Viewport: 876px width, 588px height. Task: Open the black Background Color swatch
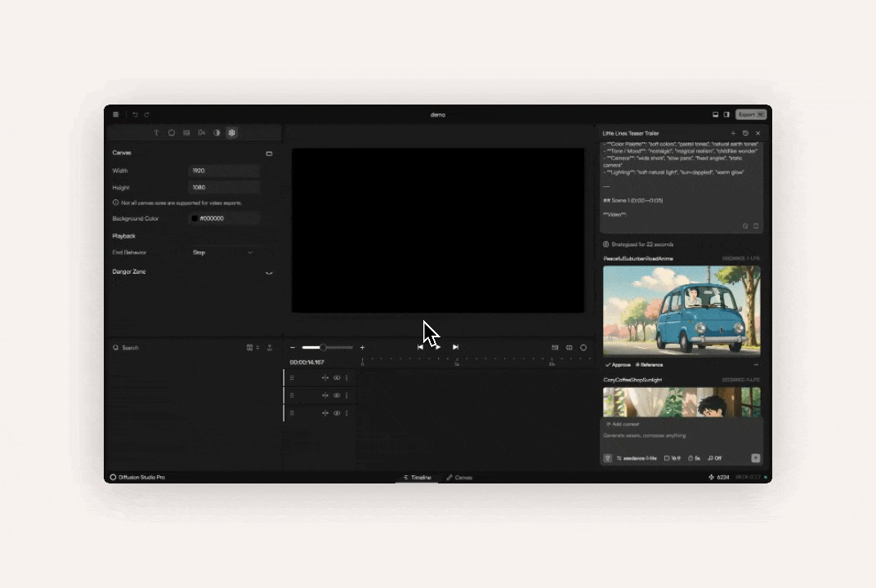point(194,218)
